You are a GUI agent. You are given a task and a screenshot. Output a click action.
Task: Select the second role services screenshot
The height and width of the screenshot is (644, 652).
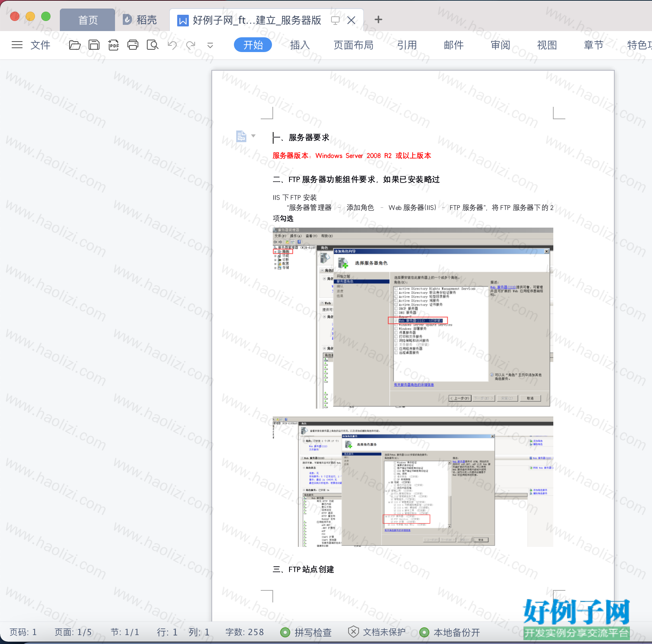[413, 482]
